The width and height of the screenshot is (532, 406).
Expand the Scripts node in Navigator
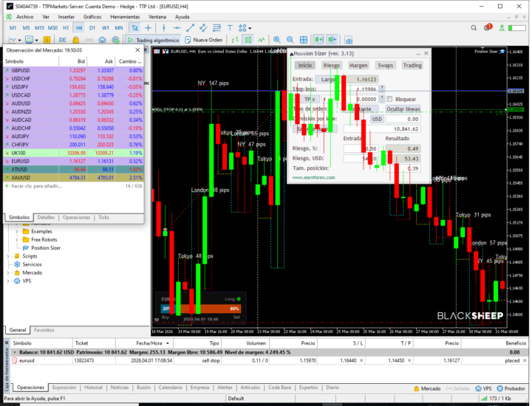click(x=8, y=256)
